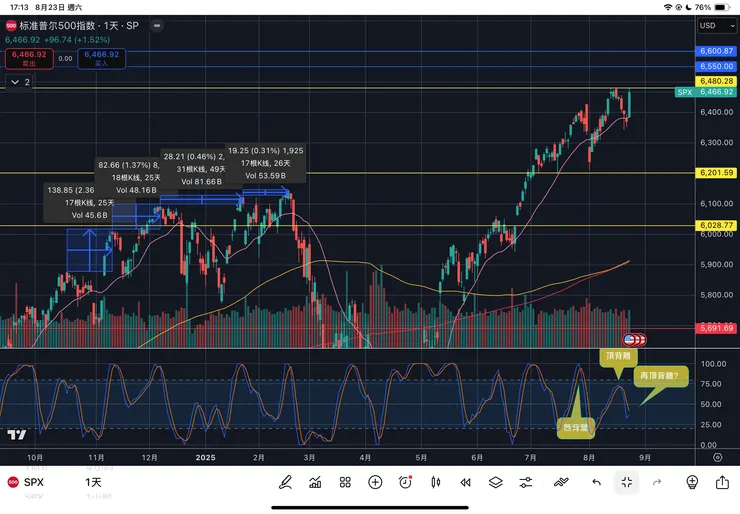Image resolution: width=740 pixels, height=514 pixels.
Task: Redo the last action
Action: click(657, 482)
